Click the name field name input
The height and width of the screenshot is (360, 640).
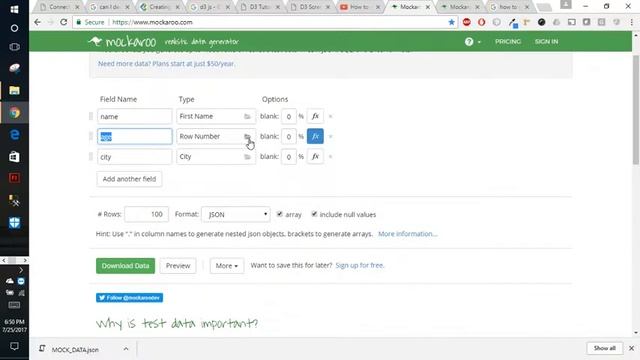coord(135,116)
